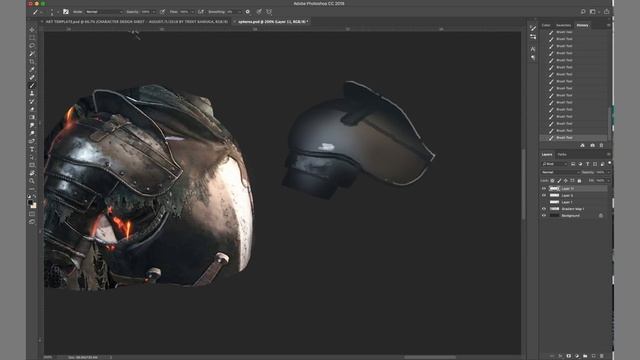This screenshot has width=640, height=360.
Task: Hide Layer 11 using its eye icon
Action: (544, 189)
